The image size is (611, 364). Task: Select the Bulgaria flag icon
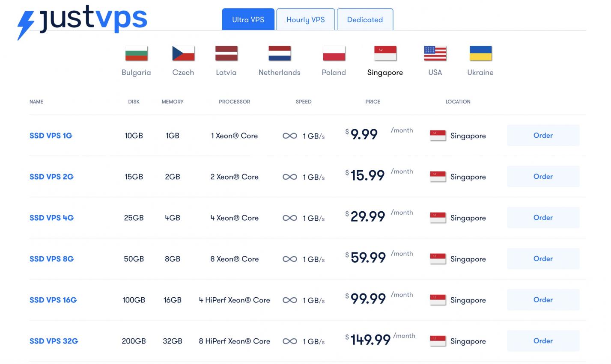136,53
